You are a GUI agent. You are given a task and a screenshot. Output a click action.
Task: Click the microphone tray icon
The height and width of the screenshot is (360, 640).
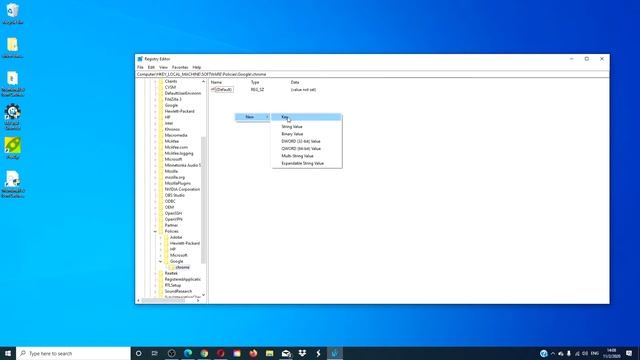tap(569, 353)
